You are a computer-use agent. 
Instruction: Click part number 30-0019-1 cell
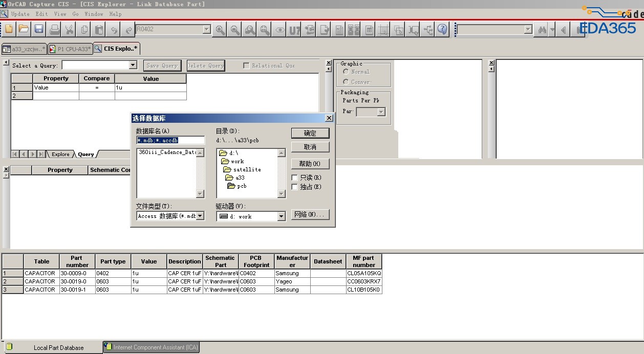coord(77,290)
